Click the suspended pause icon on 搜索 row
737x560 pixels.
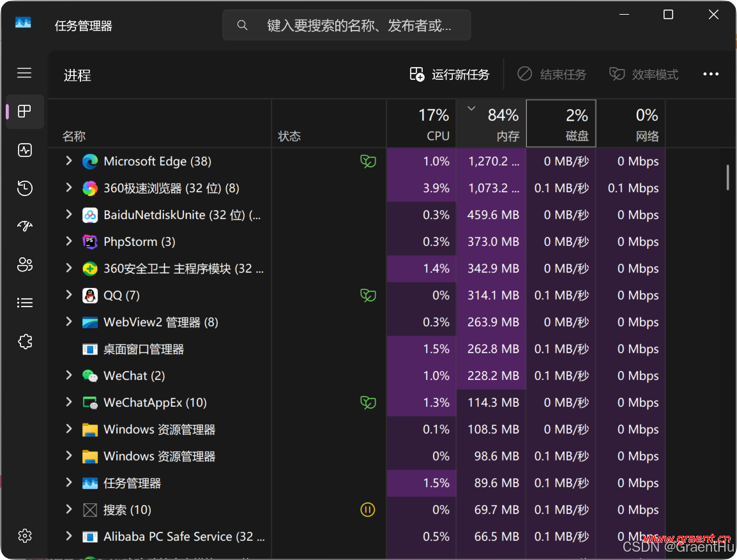pos(368,510)
